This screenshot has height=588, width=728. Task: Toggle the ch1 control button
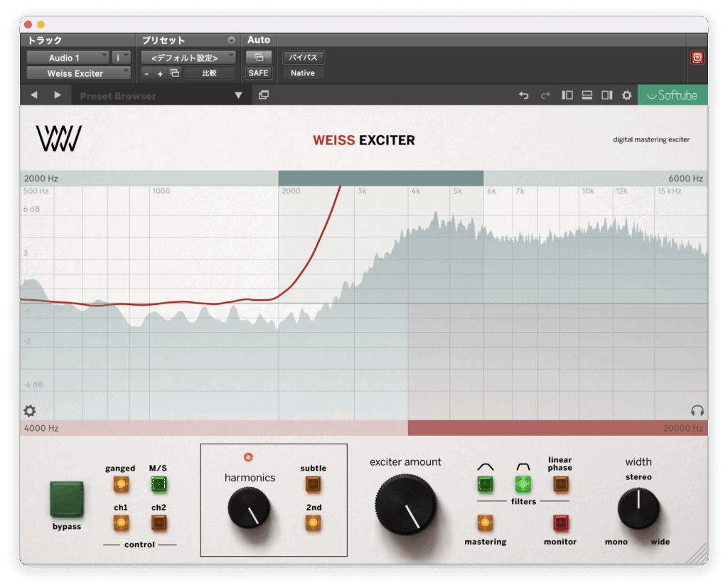[121, 523]
